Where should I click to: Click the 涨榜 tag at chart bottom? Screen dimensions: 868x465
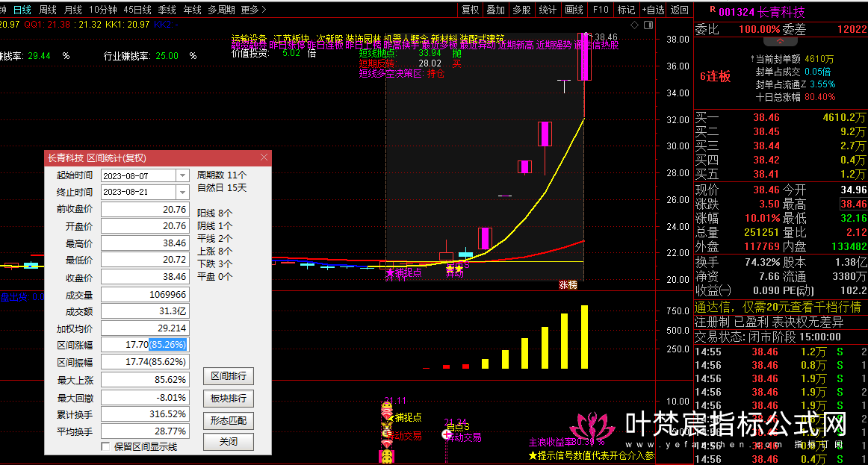click(x=568, y=285)
